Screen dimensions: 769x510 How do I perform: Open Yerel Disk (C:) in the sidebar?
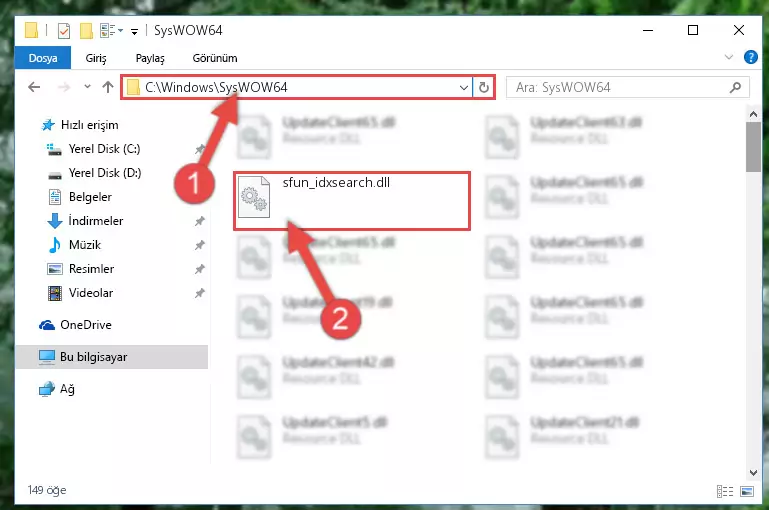(104, 149)
